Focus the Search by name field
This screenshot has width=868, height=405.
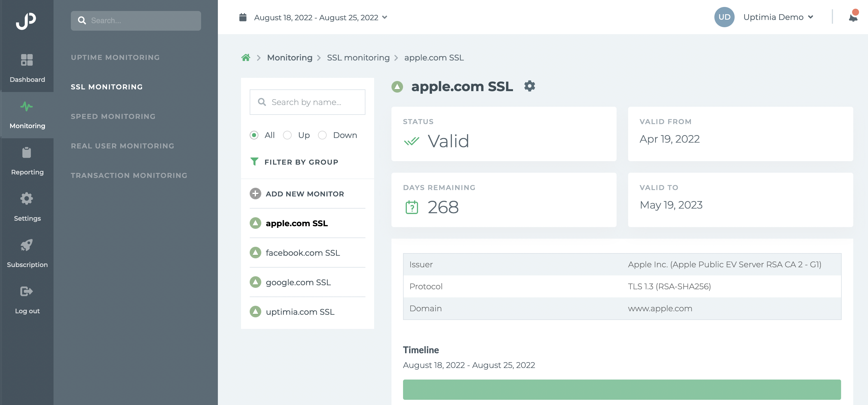(307, 102)
